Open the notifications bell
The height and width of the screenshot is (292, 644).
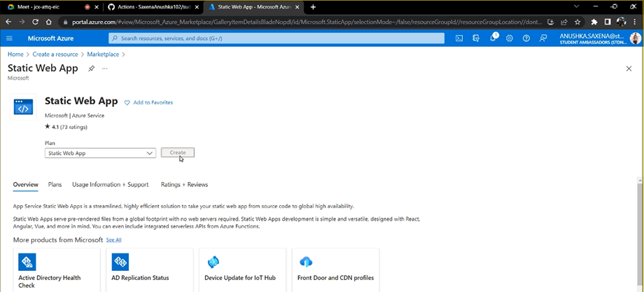coord(493,39)
